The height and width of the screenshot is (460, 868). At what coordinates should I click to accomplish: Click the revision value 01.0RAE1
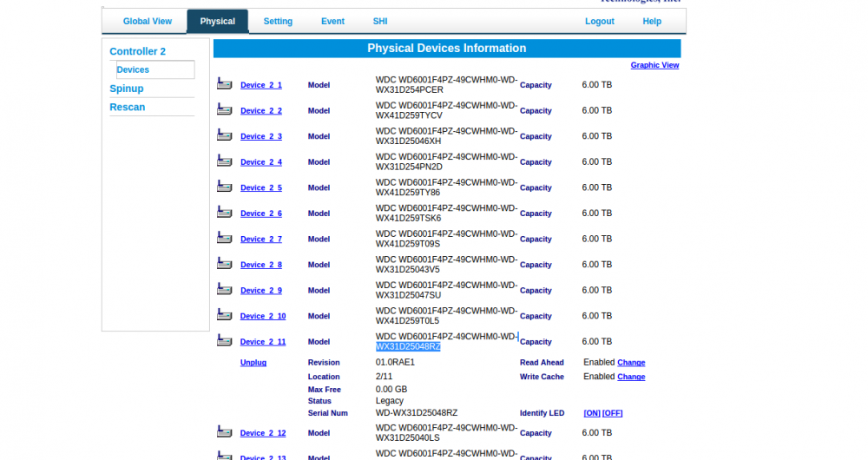click(x=395, y=362)
